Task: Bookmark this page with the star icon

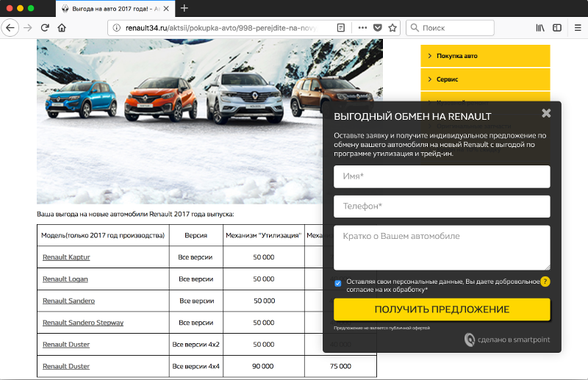Action: tap(393, 27)
